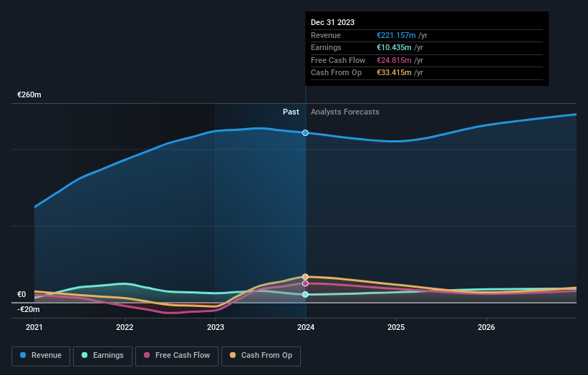Click the Analysts Forecasts label
The height and width of the screenshot is (375, 588).
(x=345, y=112)
